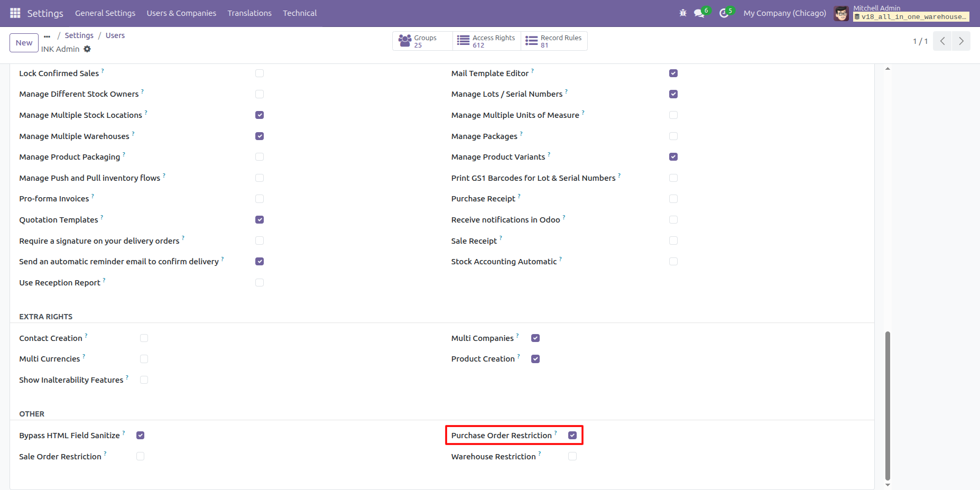Click the debug bug icon
The image size is (980, 490).
[x=683, y=13]
